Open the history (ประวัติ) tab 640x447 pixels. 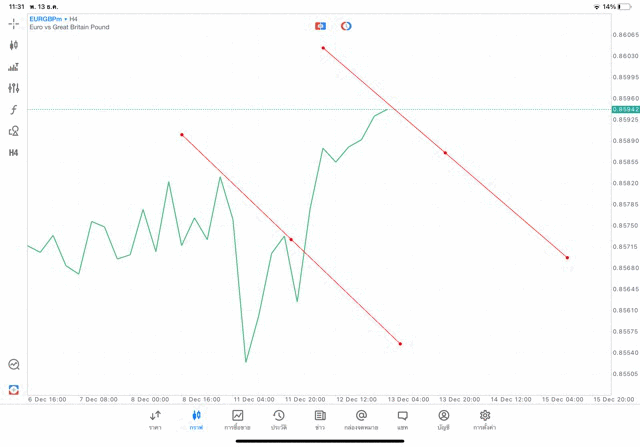tap(278, 419)
